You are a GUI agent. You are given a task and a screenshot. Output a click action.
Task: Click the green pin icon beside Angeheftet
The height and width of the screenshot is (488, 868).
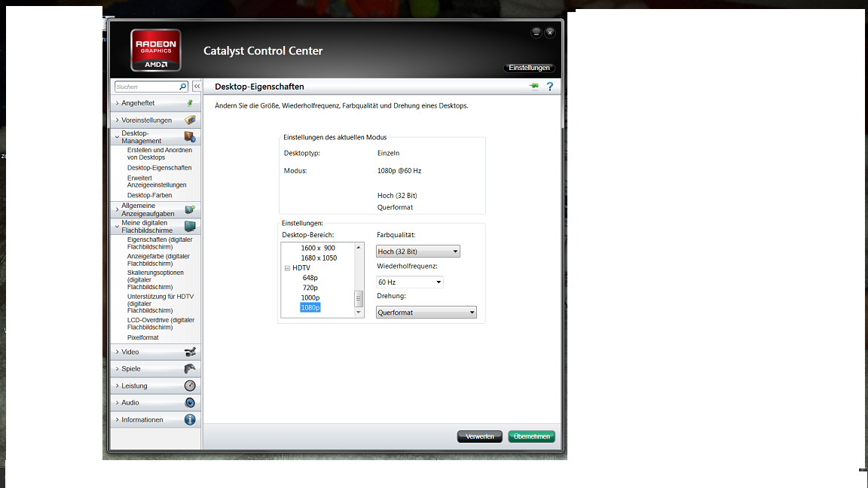pyautogui.click(x=190, y=103)
